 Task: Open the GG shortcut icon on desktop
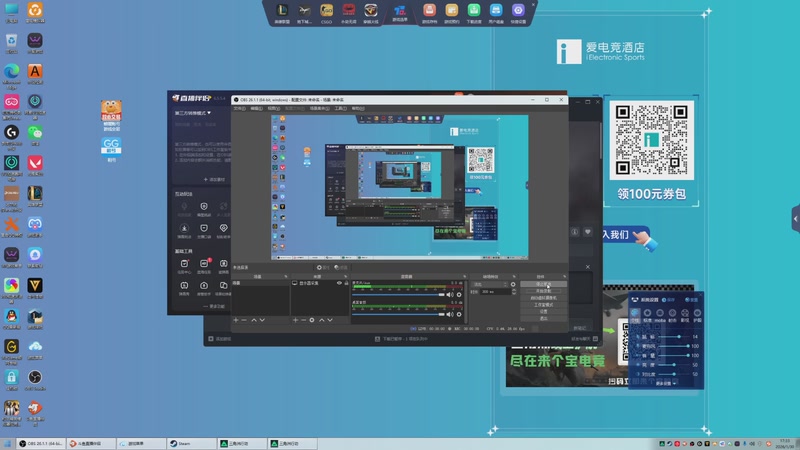(x=111, y=146)
